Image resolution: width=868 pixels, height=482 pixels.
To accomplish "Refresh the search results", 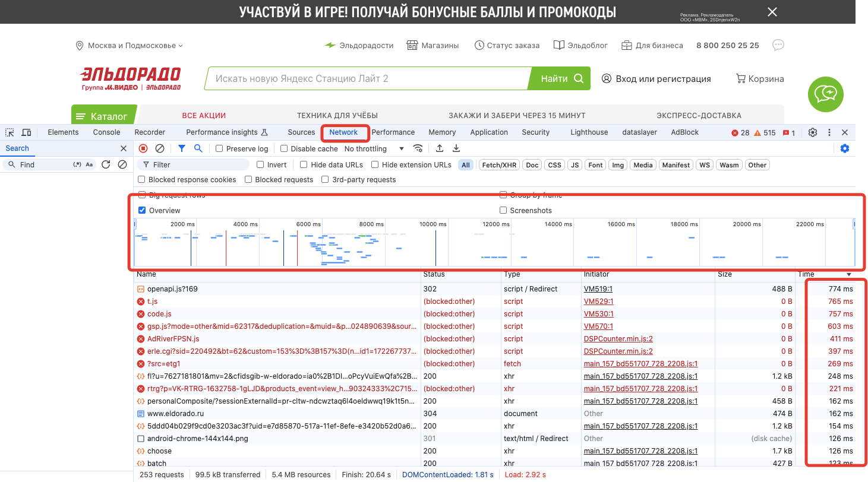I will 106,164.
